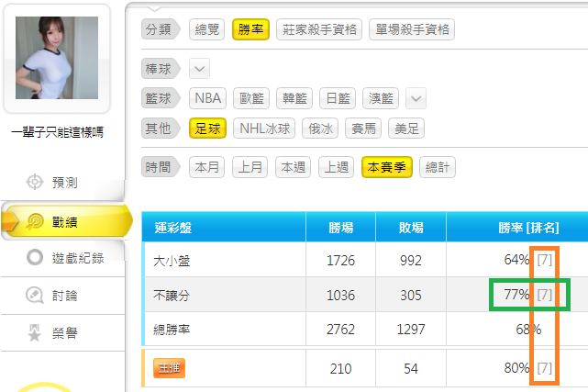The image size is (588, 392).
Task: Select the 勝率 category filter
Action: [250, 29]
